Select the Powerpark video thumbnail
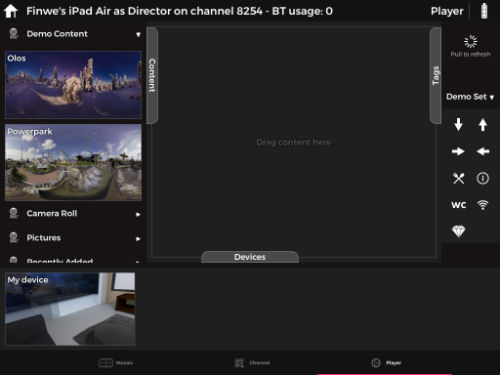Image resolution: width=500 pixels, height=375 pixels. click(73, 162)
